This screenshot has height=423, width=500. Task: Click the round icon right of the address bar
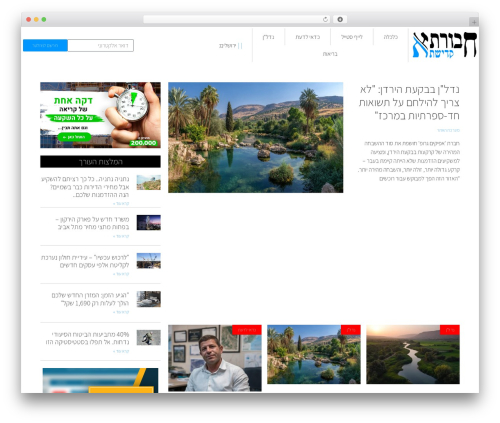tap(340, 19)
